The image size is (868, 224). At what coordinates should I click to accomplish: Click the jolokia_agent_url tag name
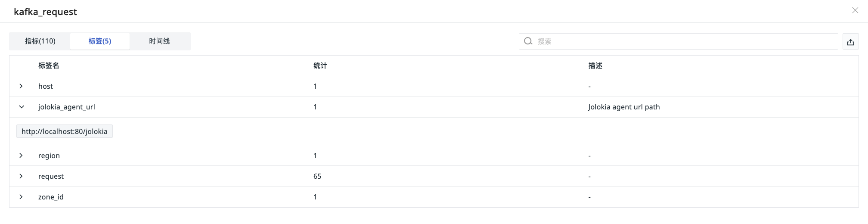67,107
